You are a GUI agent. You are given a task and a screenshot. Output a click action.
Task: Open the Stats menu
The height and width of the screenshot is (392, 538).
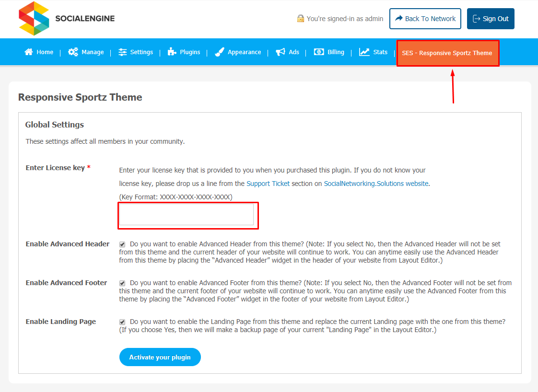pos(374,52)
